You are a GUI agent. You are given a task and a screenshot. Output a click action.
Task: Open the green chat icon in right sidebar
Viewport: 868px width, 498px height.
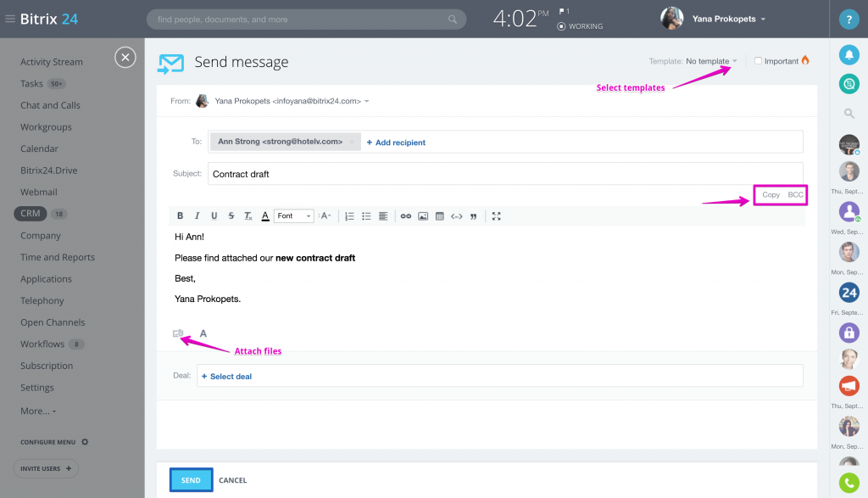849,84
